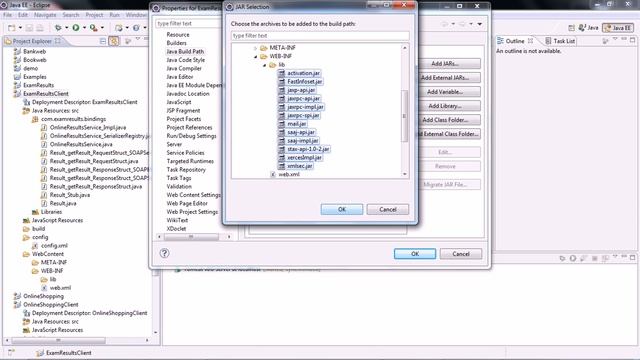Focus the JAR Selection filter text field
The width and height of the screenshot is (640, 360).
tap(320, 36)
